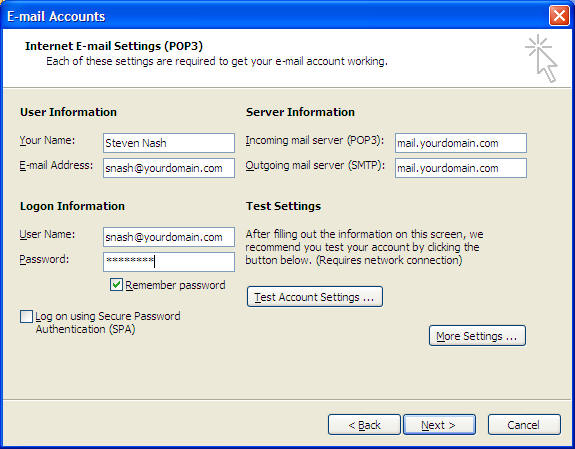Image resolution: width=575 pixels, height=449 pixels.
Task: Click the Secure Password Authentication (SPA) label text
Action: click(108, 323)
